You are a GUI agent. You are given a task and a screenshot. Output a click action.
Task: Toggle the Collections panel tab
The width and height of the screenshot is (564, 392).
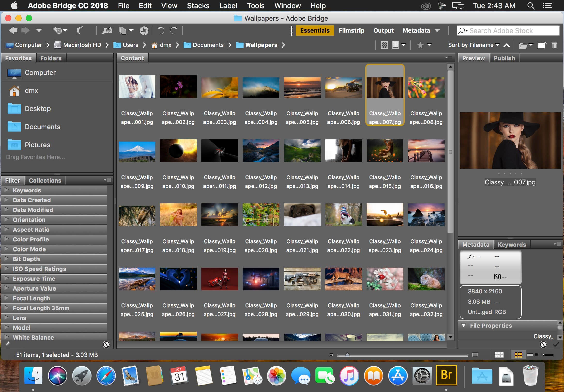pyautogui.click(x=45, y=180)
